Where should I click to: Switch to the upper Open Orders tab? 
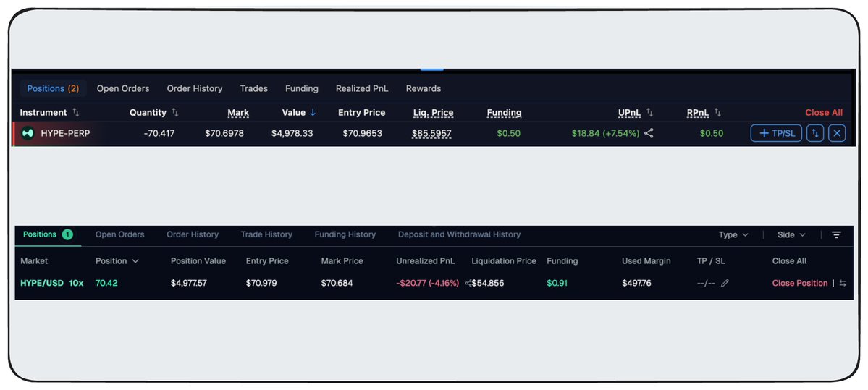click(123, 88)
